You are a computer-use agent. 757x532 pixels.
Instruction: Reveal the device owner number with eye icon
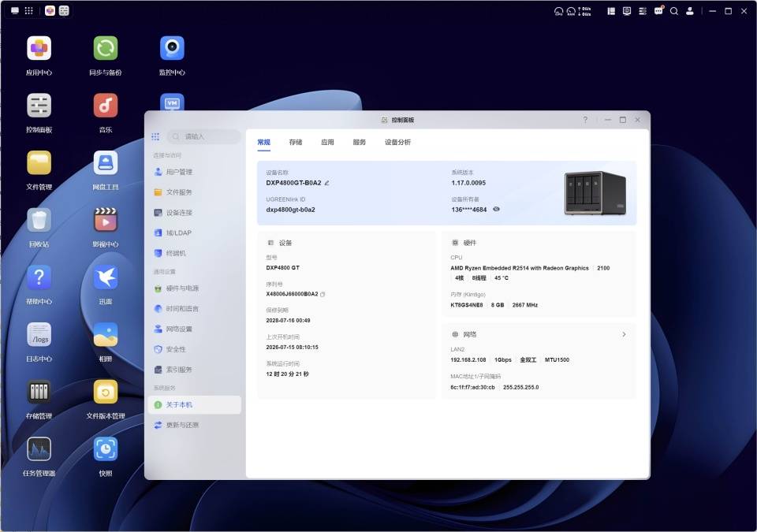(496, 210)
